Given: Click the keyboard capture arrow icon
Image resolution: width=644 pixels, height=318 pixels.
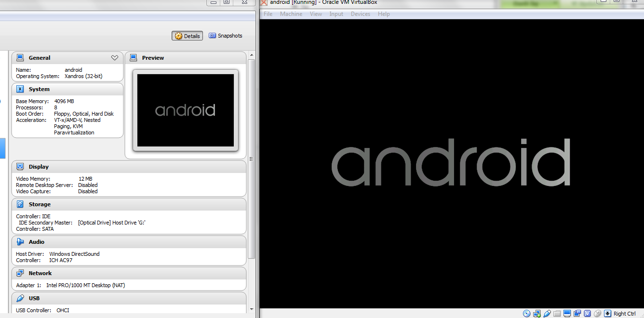Looking at the screenshot, I should coord(607,314).
